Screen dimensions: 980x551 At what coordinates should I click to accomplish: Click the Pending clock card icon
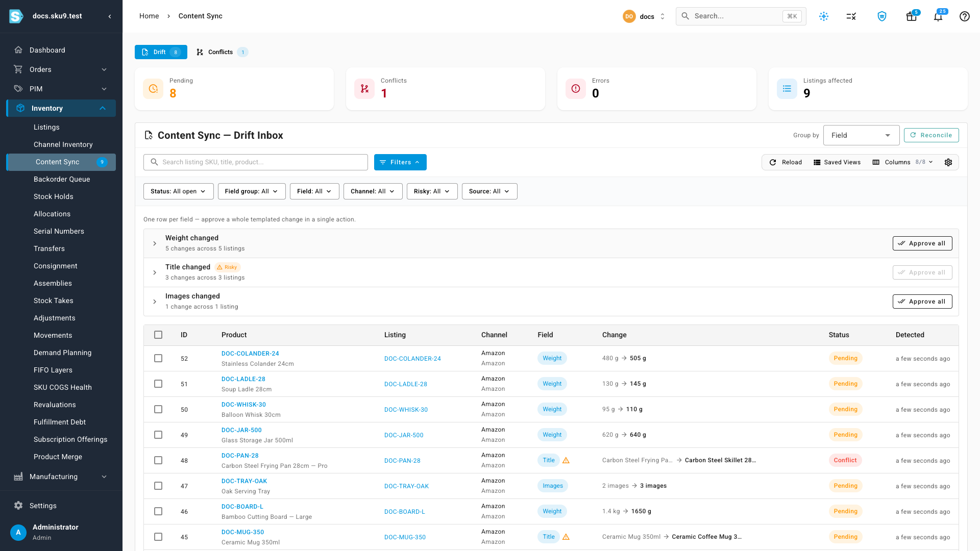pos(153,89)
